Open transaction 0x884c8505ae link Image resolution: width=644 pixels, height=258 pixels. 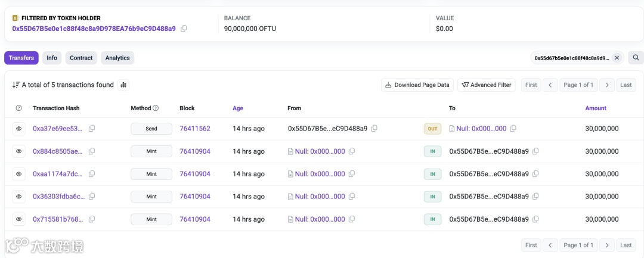(x=57, y=151)
